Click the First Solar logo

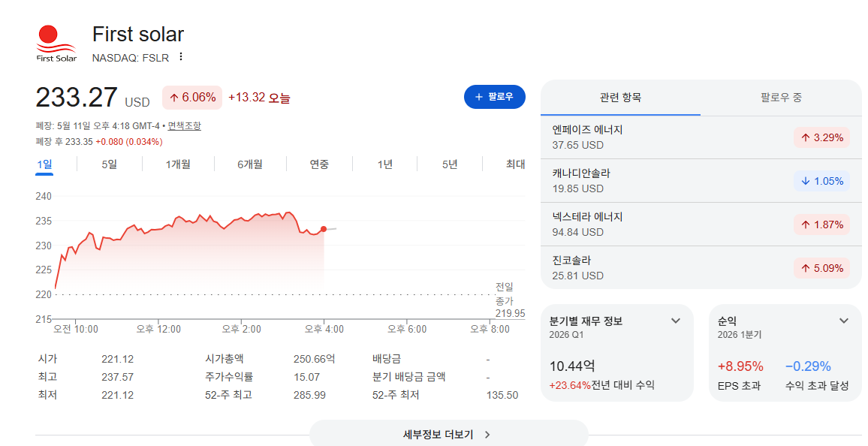click(56, 44)
